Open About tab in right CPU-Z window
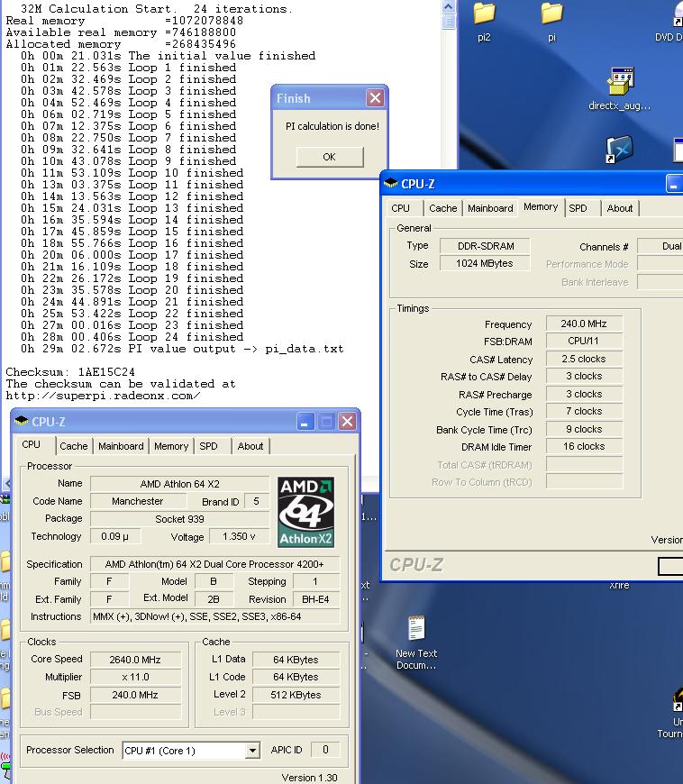The width and height of the screenshot is (683, 784). [x=620, y=208]
